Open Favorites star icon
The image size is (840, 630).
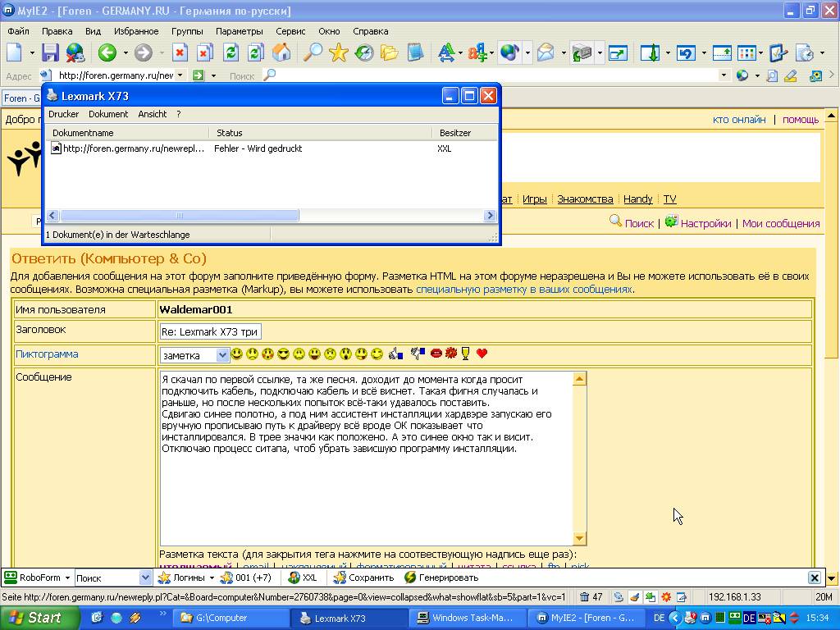tap(339, 52)
